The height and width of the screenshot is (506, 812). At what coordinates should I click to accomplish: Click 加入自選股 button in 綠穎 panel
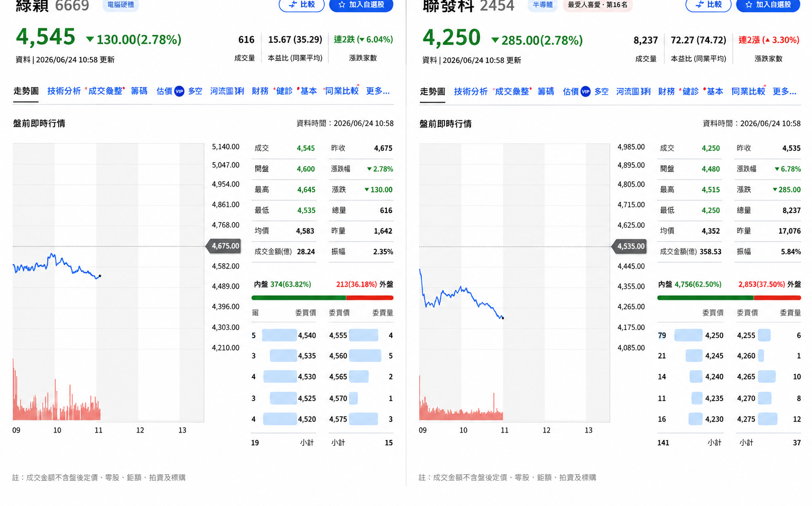click(x=361, y=5)
